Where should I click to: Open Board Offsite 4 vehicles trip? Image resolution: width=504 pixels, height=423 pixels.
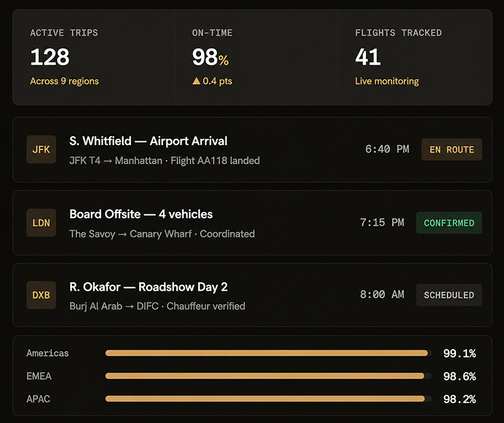[x=253, y=223]
